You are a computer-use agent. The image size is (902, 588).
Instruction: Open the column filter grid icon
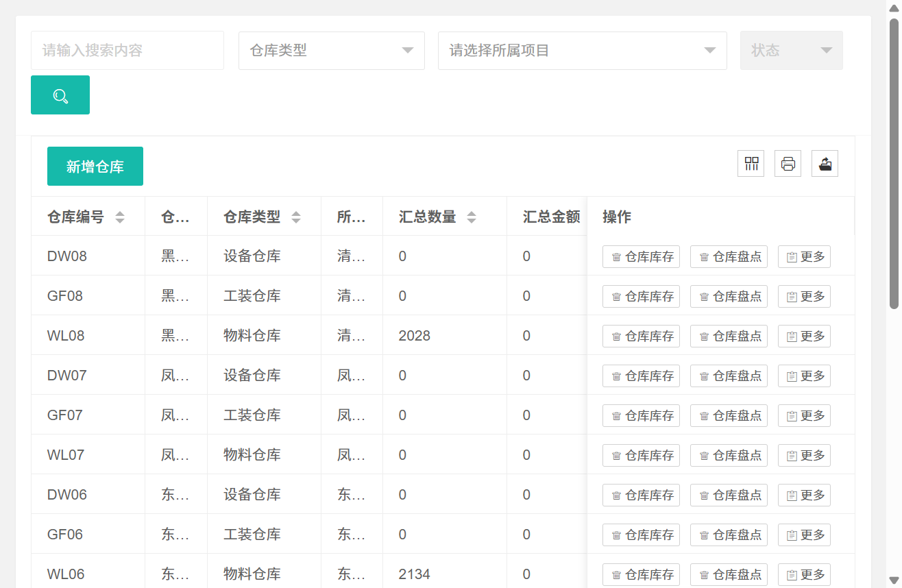click(752, 164)
